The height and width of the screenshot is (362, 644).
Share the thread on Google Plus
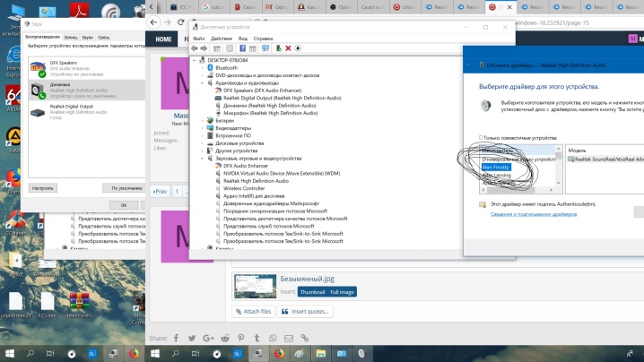pos(208,338)
